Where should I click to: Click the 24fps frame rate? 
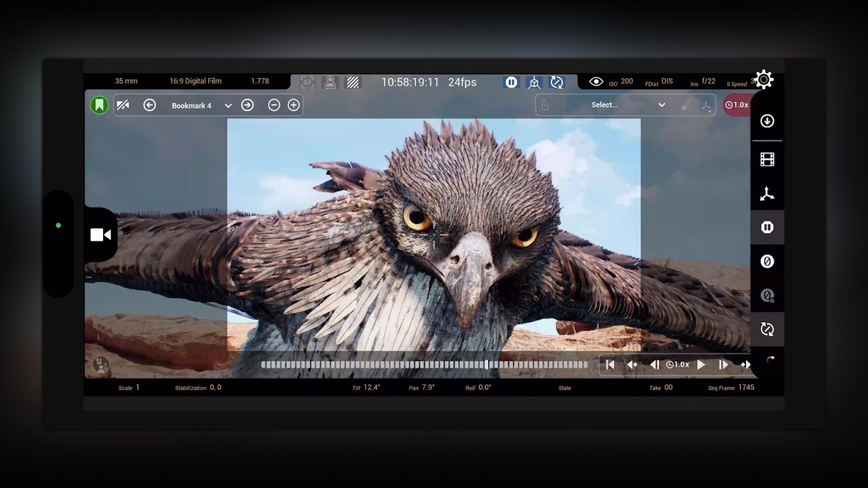(x=462, y=82)
